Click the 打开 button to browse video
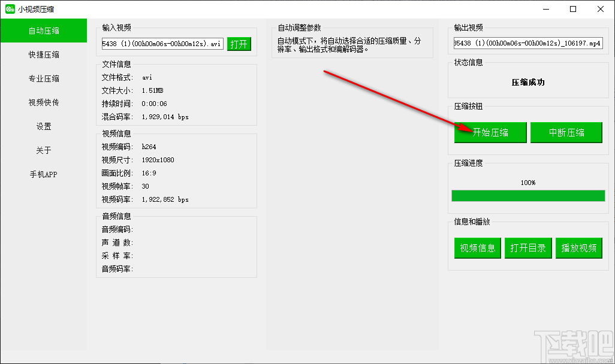The width and height of the screenshot is (615, 364). pos(239,44)
